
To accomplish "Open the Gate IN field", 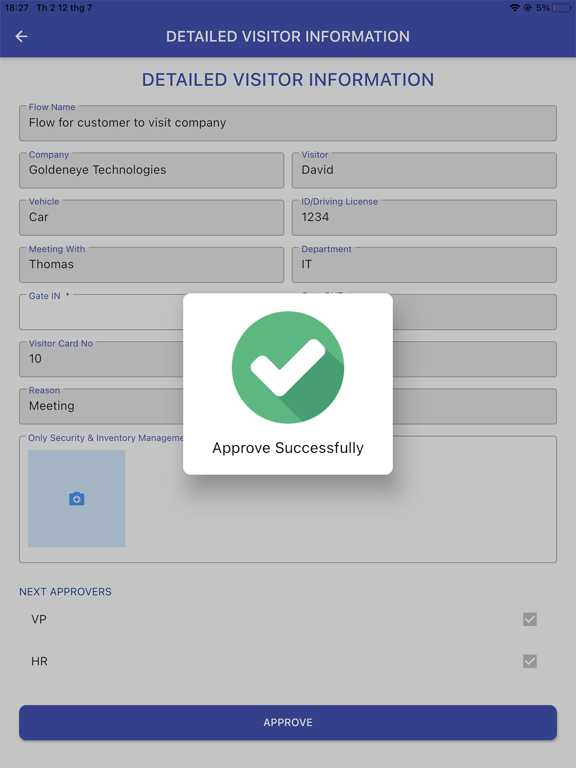I will [101, 312].
